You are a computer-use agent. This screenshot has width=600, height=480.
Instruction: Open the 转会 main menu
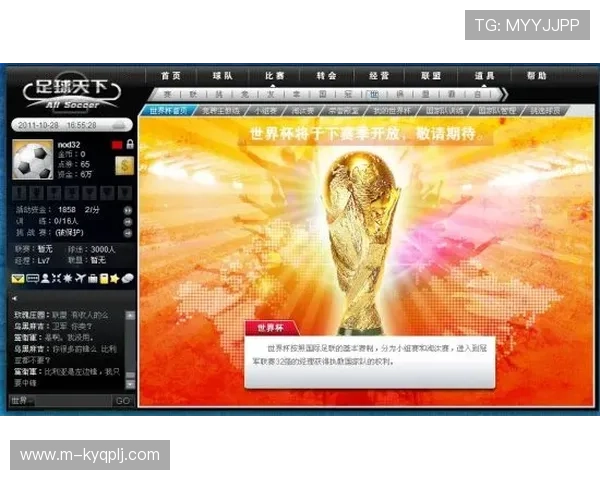(x=327, y=76)
